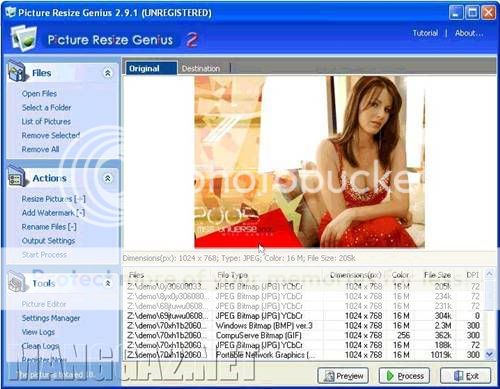The width and height of the screenshot is (500, 389).
Task: Click the Actions panel icon
Action: point(17,176)
